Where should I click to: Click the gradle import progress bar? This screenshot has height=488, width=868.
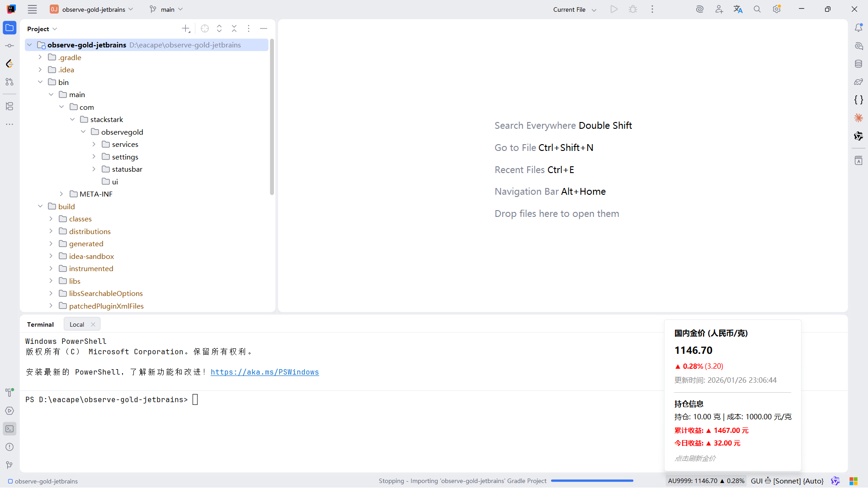coord(592,481)
